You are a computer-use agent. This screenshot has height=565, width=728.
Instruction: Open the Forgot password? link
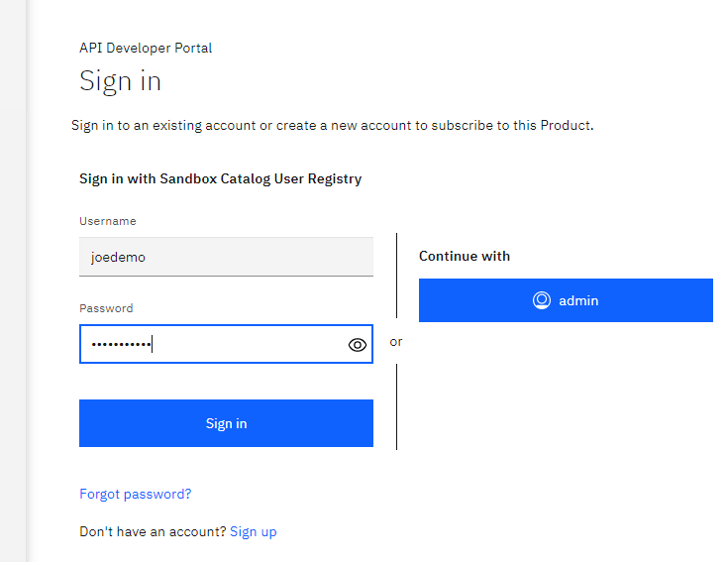(135, 494)
